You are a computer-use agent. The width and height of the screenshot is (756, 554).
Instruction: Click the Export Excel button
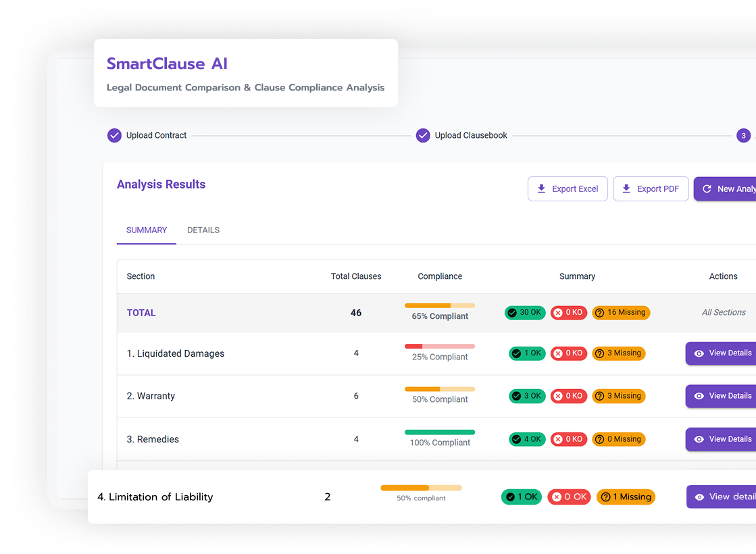pos(568,189)
